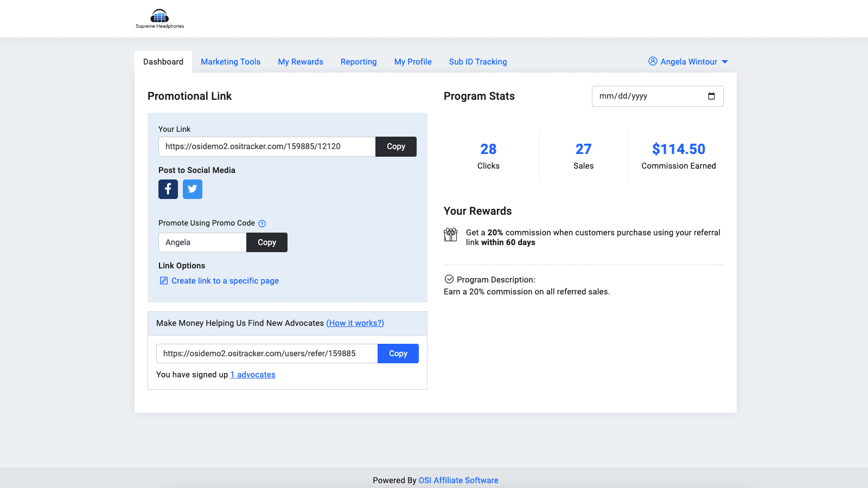The width and height of the screenshot is (868, 488).
Task: Open the How it works link
Action: point(355,323)
